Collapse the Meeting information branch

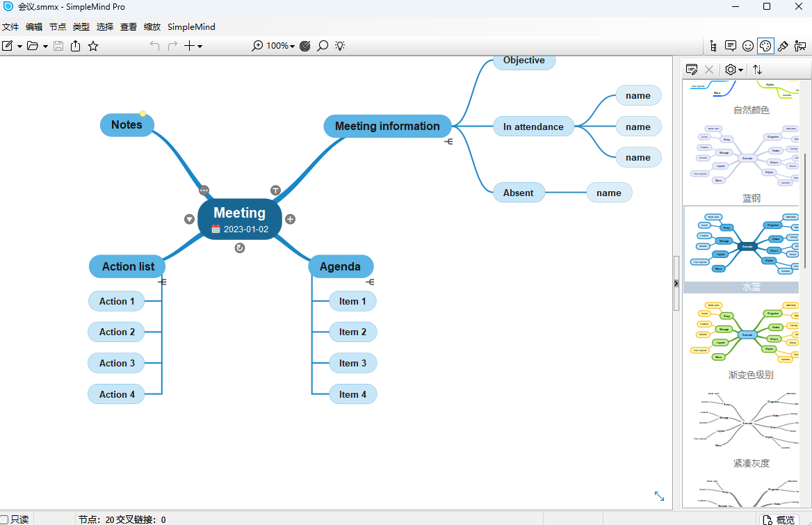(x=449, y=140)
